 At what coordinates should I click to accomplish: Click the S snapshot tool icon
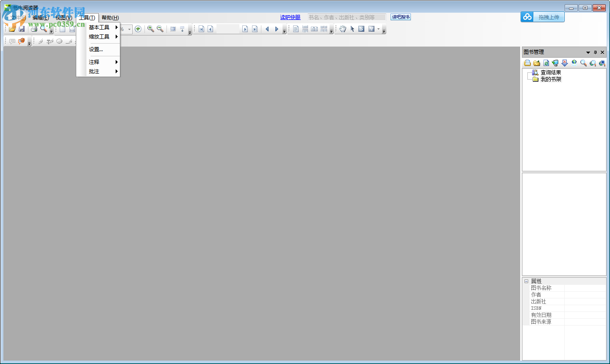point(361,29)
